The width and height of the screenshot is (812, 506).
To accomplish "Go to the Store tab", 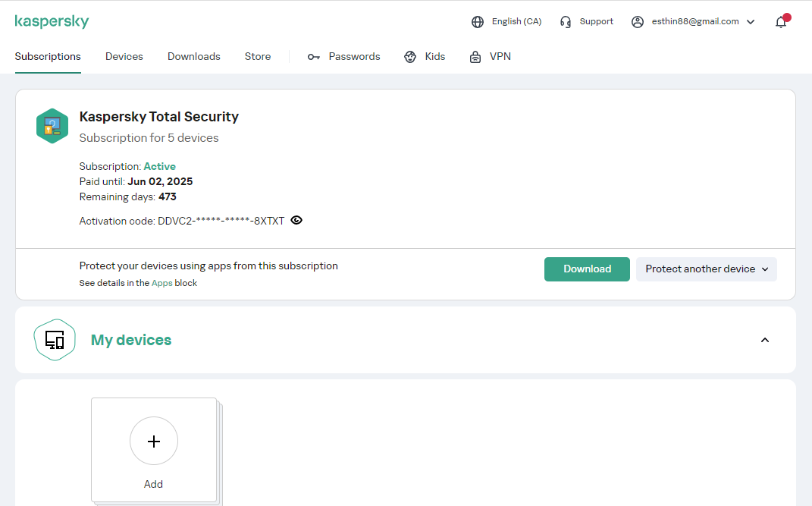I will point(258,57).
